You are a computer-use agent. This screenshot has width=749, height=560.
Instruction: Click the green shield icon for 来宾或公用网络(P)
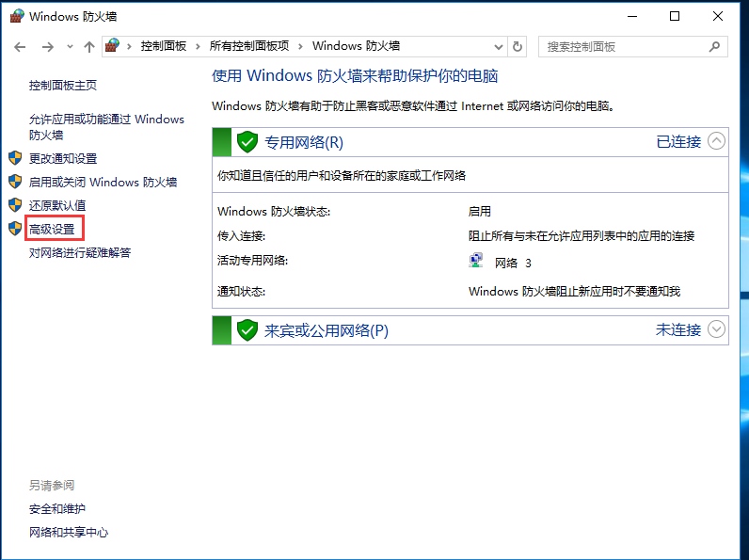(x=247, y=330)
